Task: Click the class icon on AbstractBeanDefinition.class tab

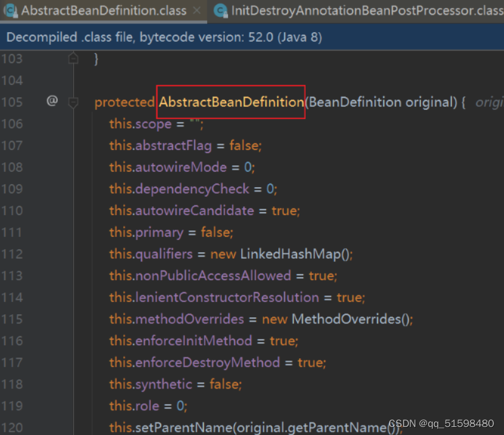Action: click(11, 11)
